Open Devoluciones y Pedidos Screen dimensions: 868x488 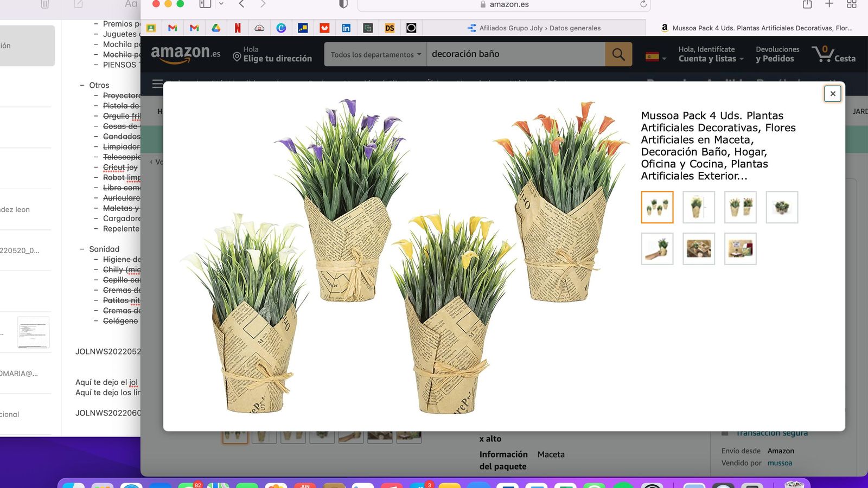[x=777, y=54]
